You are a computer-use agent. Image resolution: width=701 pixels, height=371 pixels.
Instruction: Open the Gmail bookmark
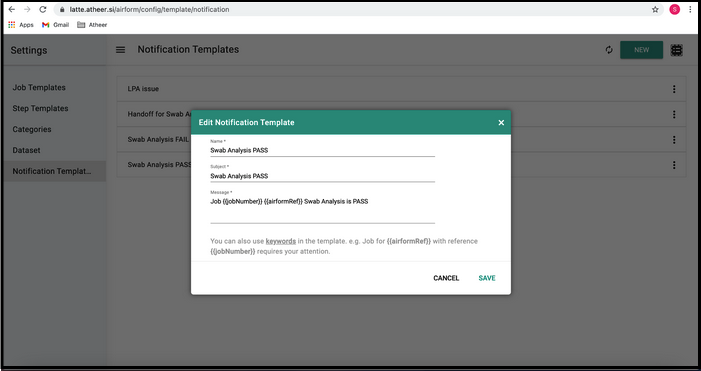[x=55, y=25]
